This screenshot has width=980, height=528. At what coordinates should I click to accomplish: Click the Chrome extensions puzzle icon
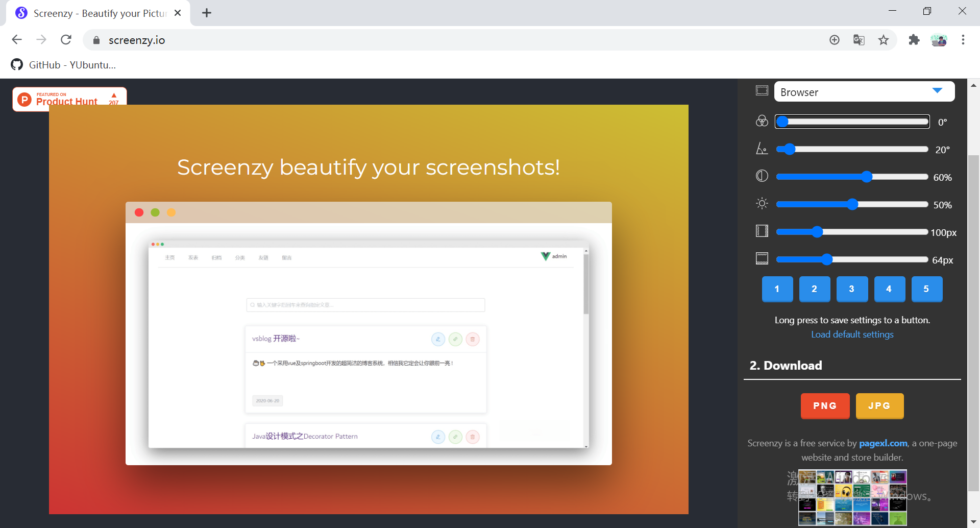tap(914, 40)
